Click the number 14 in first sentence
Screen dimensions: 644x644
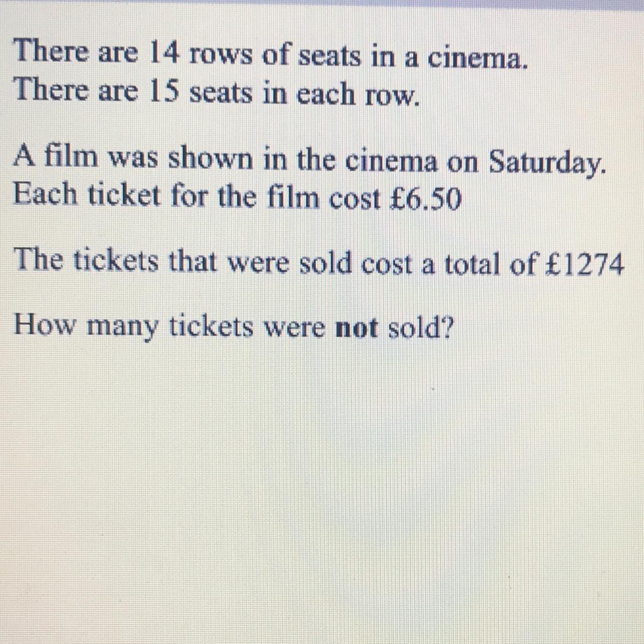(164, 53)
